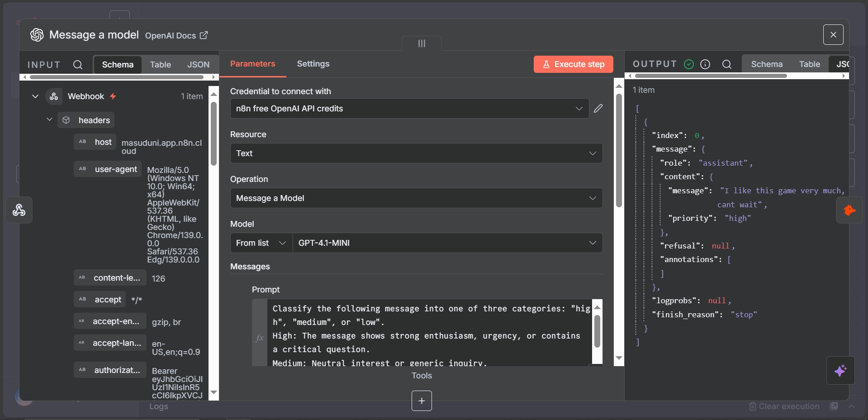
Task: Click the "role": "assistant" output line
Action: [x=706, y=163]
